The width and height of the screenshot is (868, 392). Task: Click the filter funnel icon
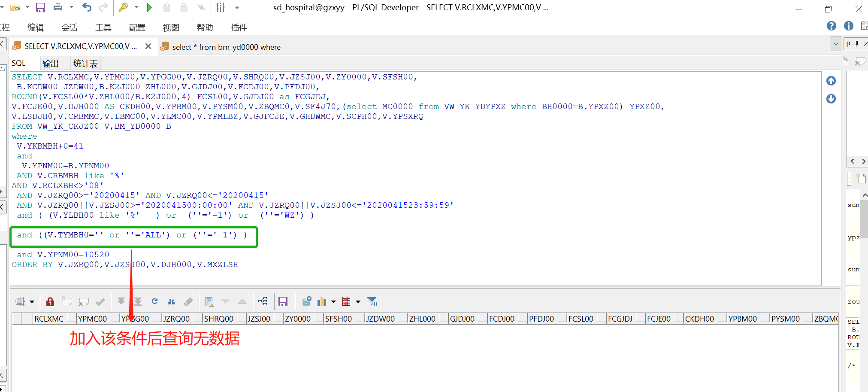click(x=372, y=301)
